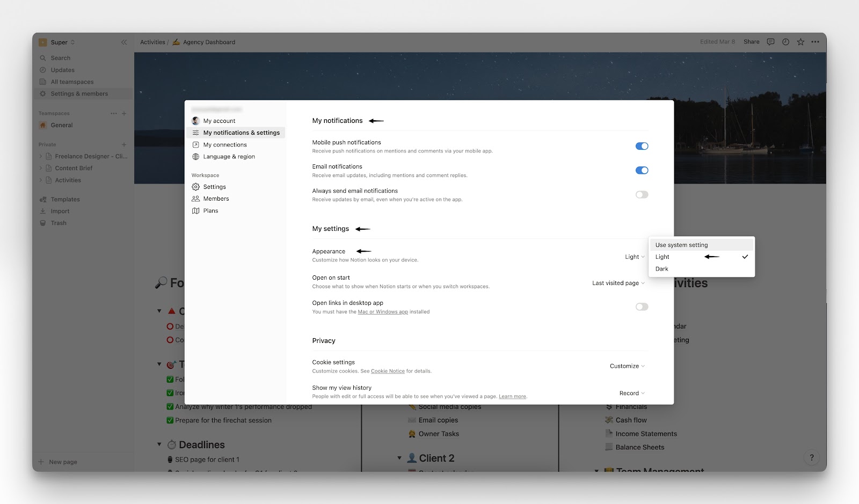This screenshot has width=859, height=504.
Task: Open the Email copies page
Action: click(x=438, y=420)
